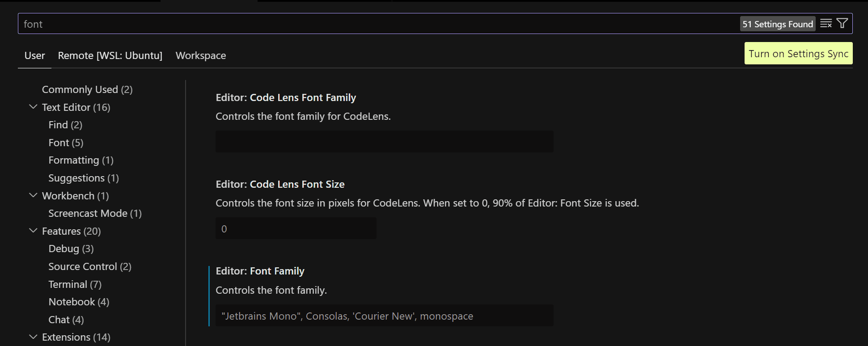The image size is (868, 346).
Task: Switch to the Workspace settings tab
Action: [201, 55]
